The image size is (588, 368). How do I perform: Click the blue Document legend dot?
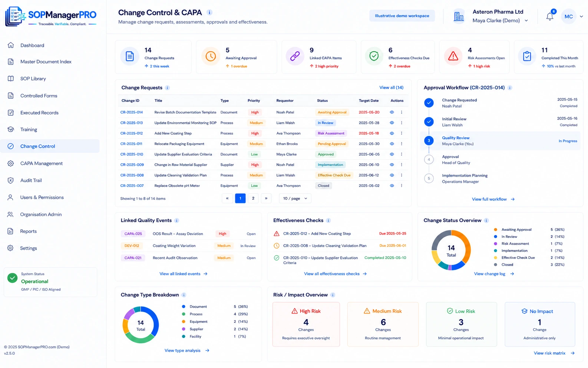point(184,307)
